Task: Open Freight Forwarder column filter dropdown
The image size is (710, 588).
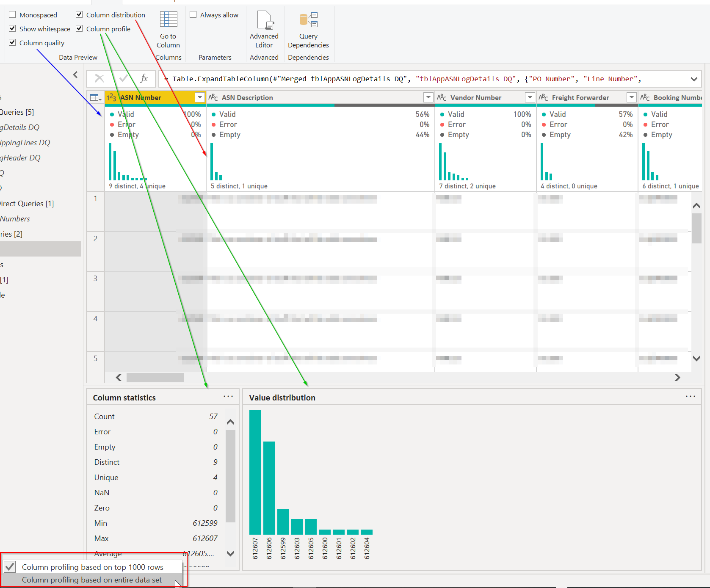Action: tap(632, 98)
